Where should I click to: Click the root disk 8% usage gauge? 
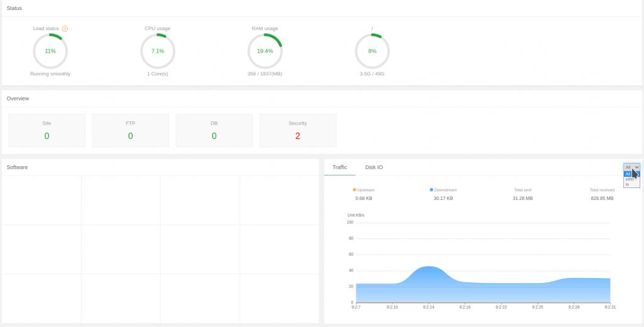[372, 52]
